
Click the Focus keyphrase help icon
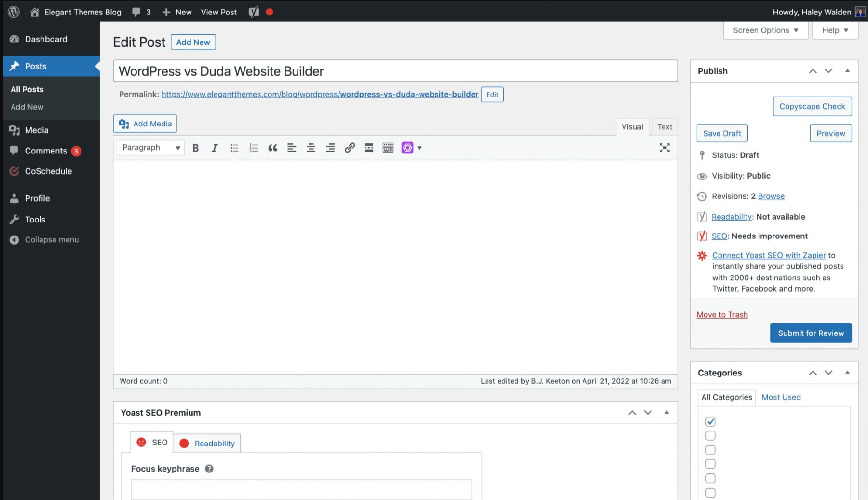[209, 469]
